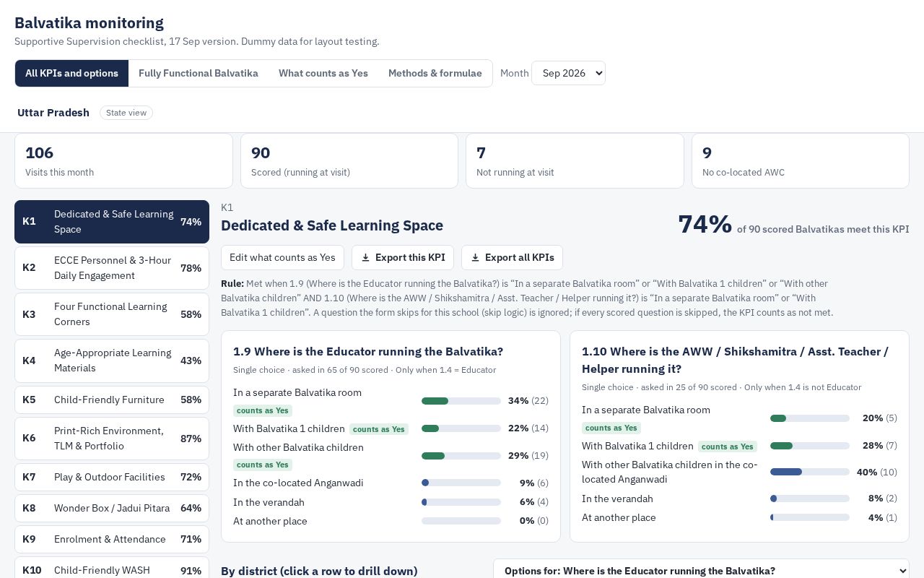Click the No co-located AWC card
The height and width of the screenshot is (578, 924).
click(x=801, y=160)
